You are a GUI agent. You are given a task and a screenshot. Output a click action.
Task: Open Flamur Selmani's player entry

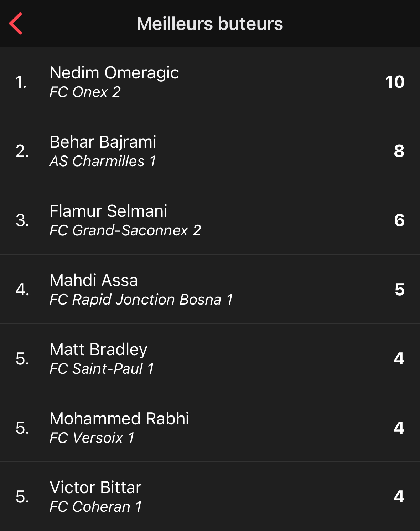[x=210, y=220]
